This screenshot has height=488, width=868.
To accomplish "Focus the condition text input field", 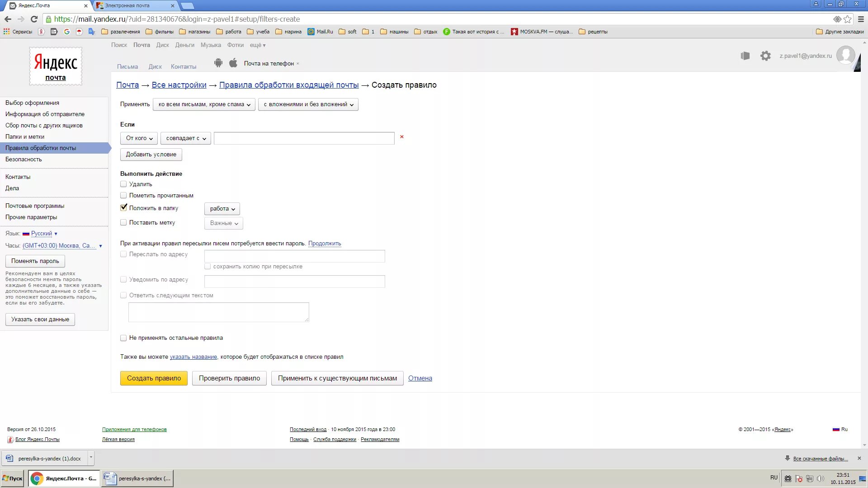I will coord(304,138).
